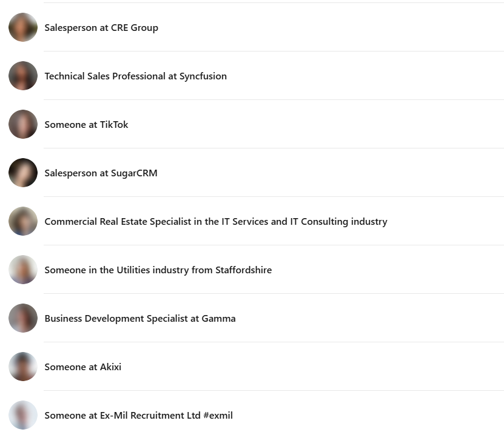Open "Someone in the Utilities industry from Staffordshire" text

158,270
